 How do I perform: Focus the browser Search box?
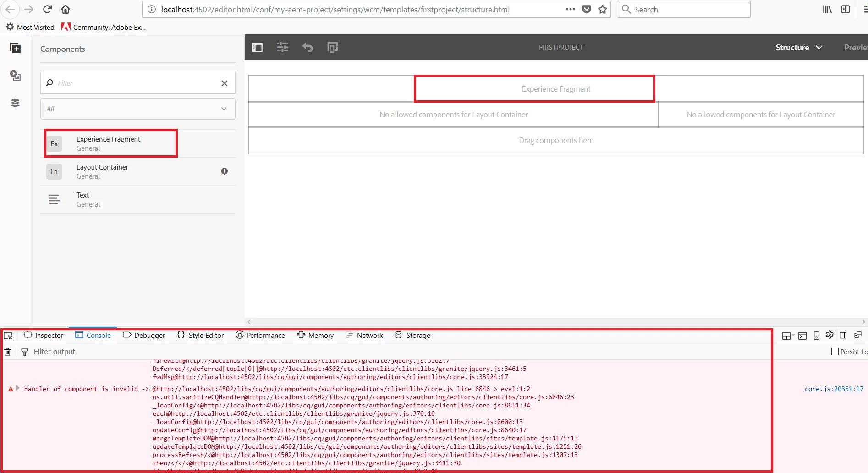pyautogui.click(x=684, y=9)
